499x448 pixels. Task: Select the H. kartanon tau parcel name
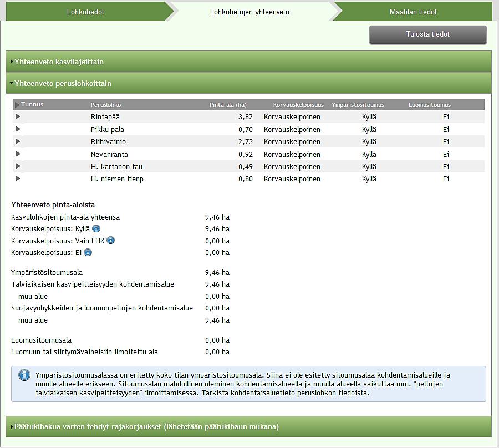pos(117,167)
